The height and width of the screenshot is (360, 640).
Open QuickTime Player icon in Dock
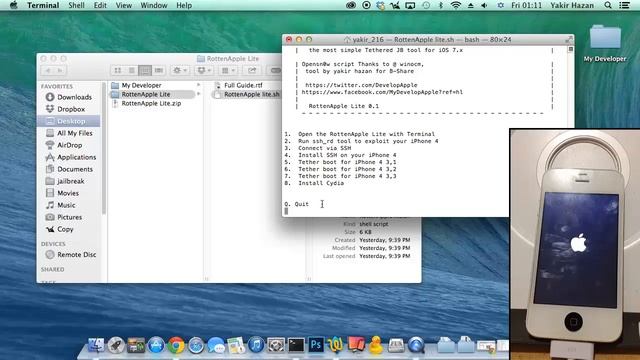416,345
